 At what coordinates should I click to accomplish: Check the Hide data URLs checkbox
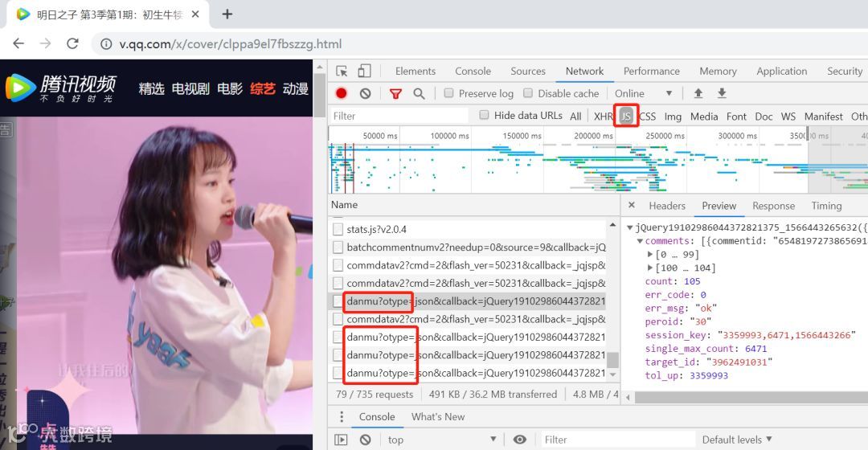point(484,115)
